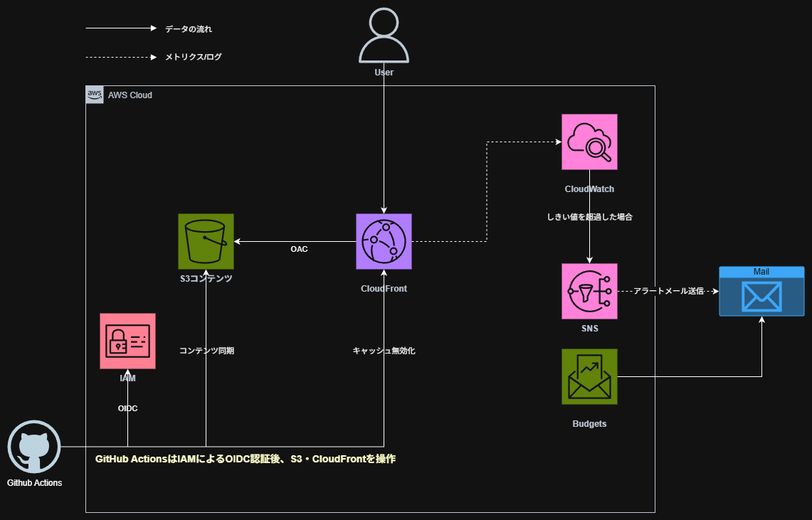
Task: Click the Mail envelope icon
Action: 761,292
